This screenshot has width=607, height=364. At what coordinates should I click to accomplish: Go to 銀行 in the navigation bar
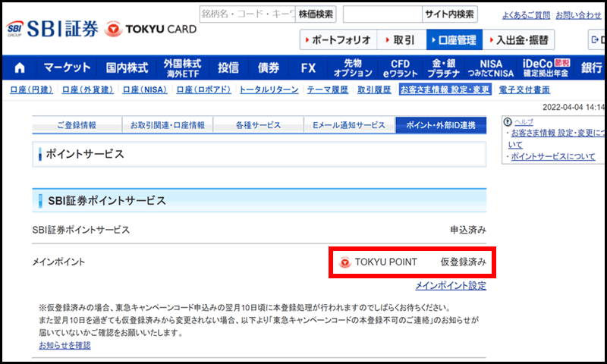pyautogui.click(x=591, y=67)
